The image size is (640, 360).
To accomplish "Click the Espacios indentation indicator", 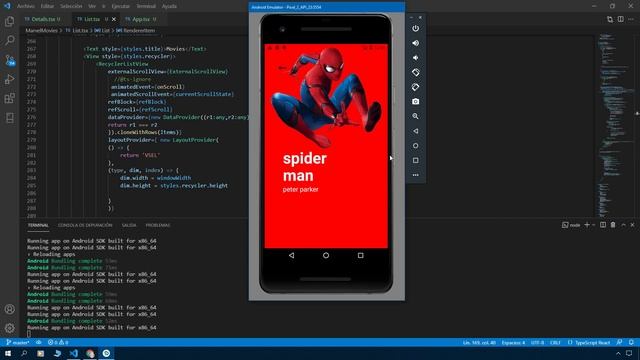I will [513, 342].
